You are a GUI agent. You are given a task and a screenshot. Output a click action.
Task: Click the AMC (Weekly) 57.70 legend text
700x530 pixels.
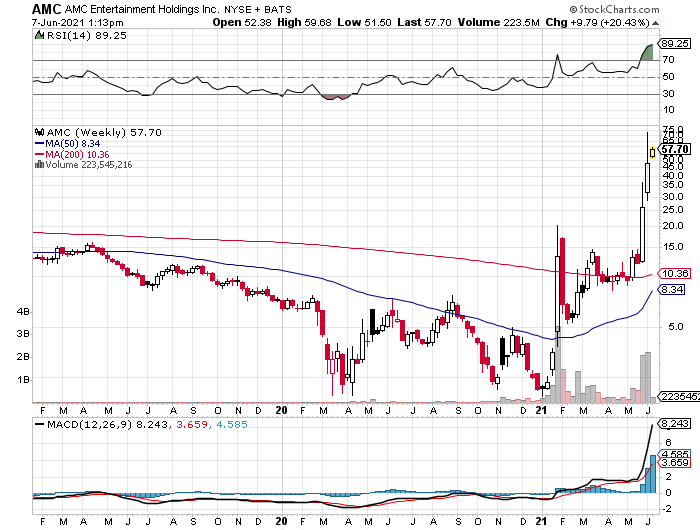coord(104,132)
